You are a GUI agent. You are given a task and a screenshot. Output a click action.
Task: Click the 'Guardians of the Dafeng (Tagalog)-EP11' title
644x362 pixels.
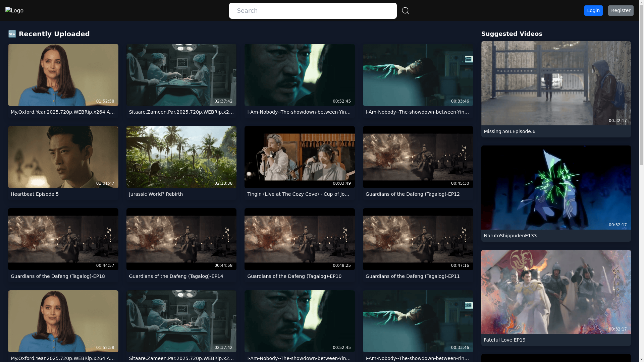click(x=413, y=276)
